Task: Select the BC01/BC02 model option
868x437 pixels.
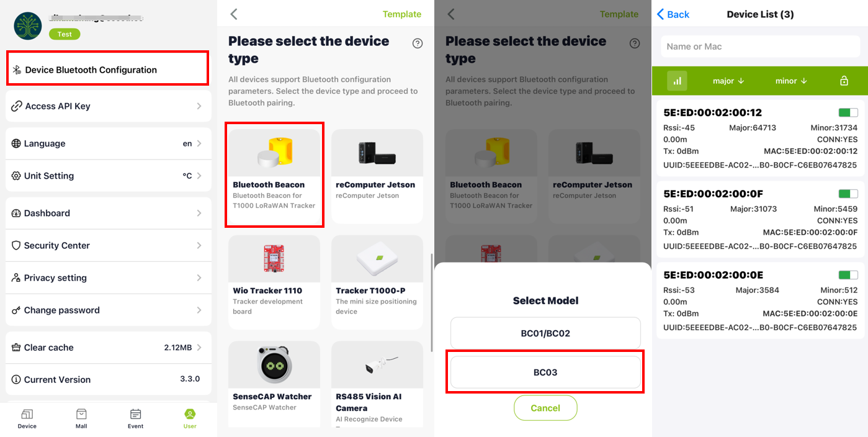Action: [x=545, y=333]
